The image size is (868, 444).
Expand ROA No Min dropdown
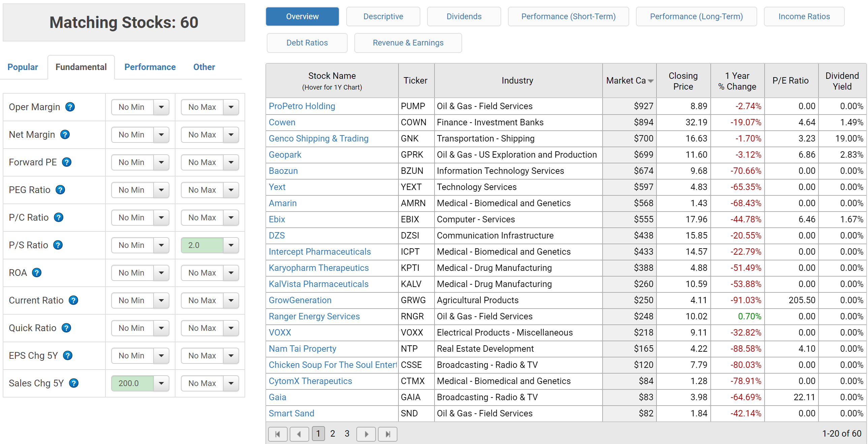(161, 273)
